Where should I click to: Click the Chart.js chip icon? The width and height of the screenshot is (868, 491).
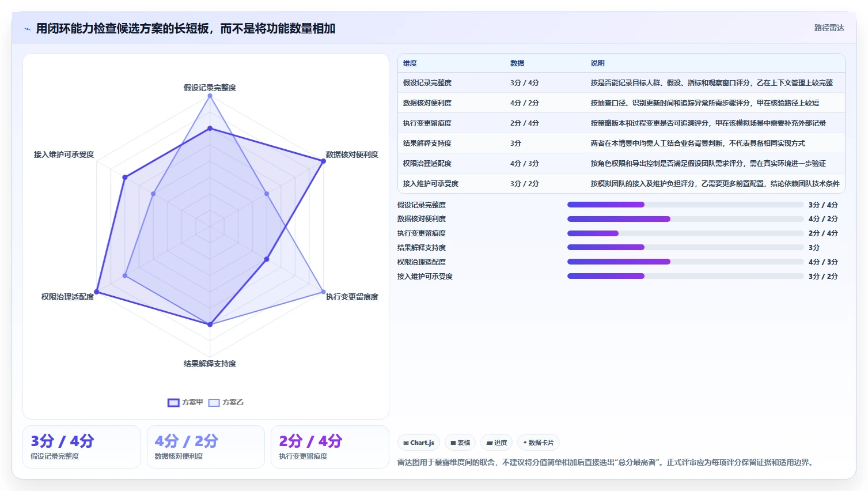(x=406, y=443)
